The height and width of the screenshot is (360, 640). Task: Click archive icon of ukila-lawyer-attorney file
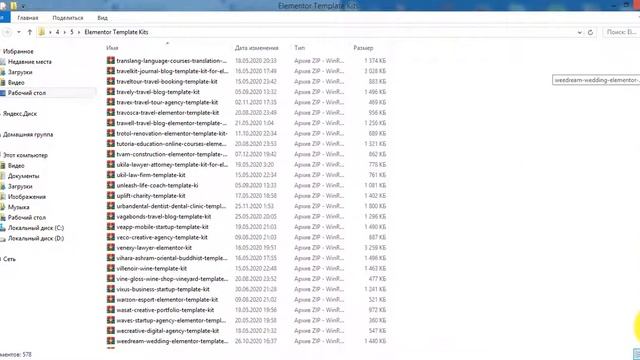pyautogui.click(x=111, y=164)
